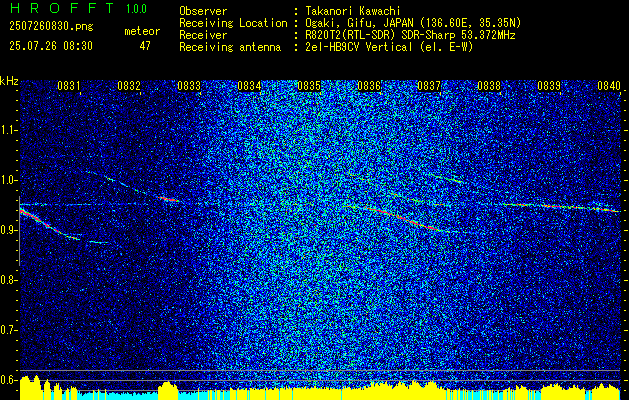This screenshot has width=629, height=400.
Task: Click the R820T2(RTL-SDR) SDR-Sharp 53.372MHz text
Action: tap(410, 35)
